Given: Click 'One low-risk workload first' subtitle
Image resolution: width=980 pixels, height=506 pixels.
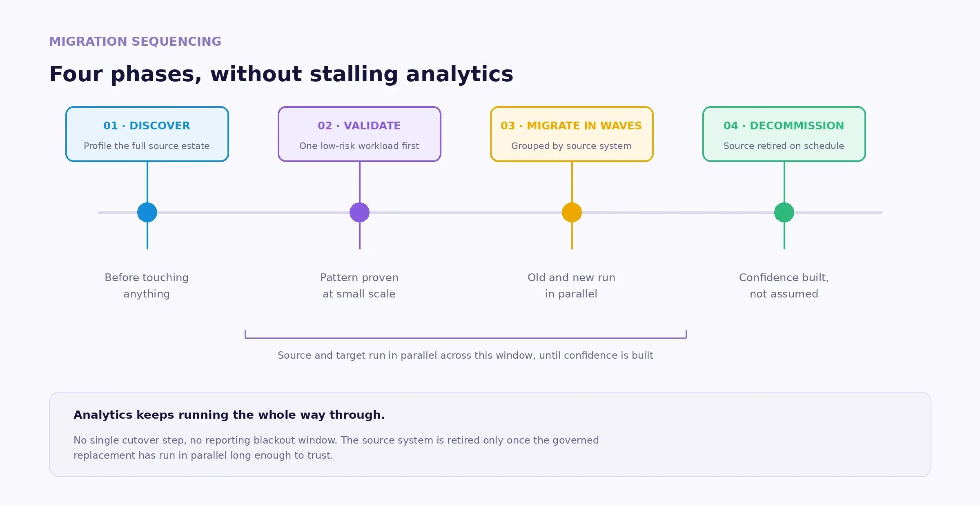Looking at the screenshot, I should click(x=359, y=146).
